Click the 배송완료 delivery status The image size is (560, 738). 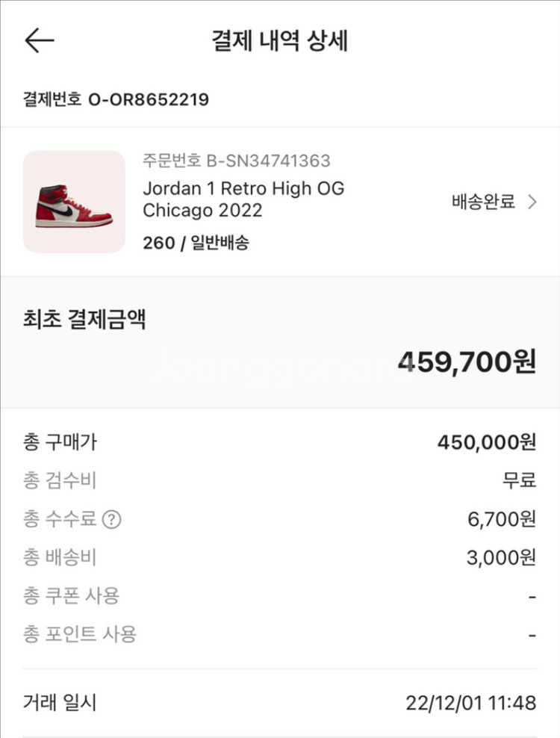point(483,202)
